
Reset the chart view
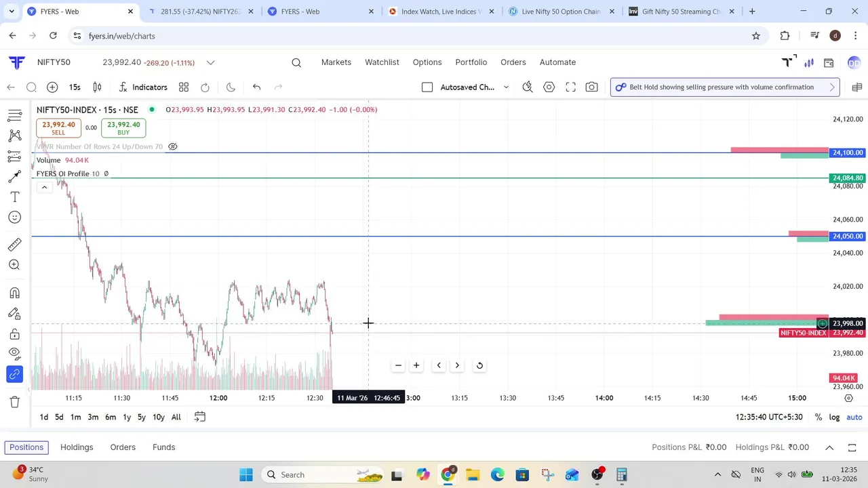point(479,365)
